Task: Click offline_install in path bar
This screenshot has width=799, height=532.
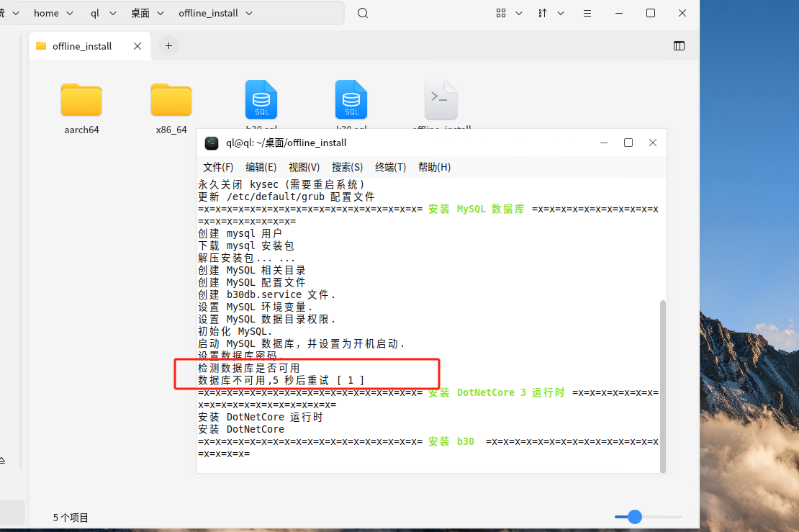Action: pyautogui.click(x=209, y=13)
